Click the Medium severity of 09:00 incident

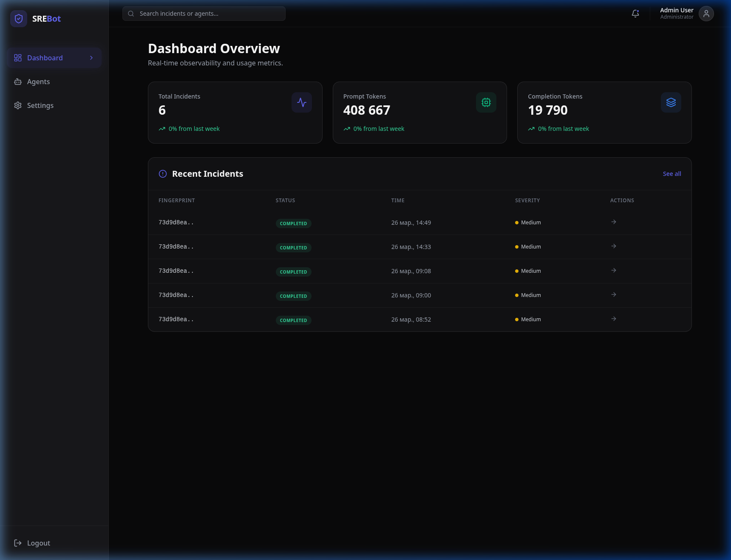[x=528, y=295]
